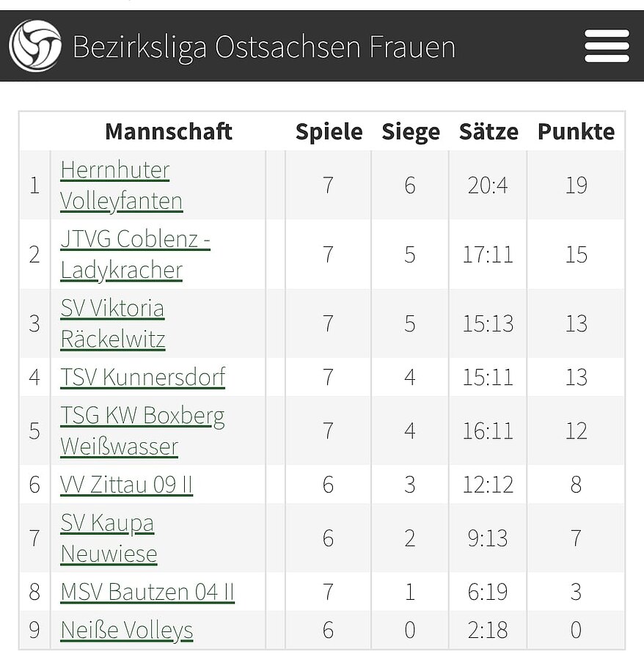
Task: Click the Punkte column header
Action: click(576, 131)
